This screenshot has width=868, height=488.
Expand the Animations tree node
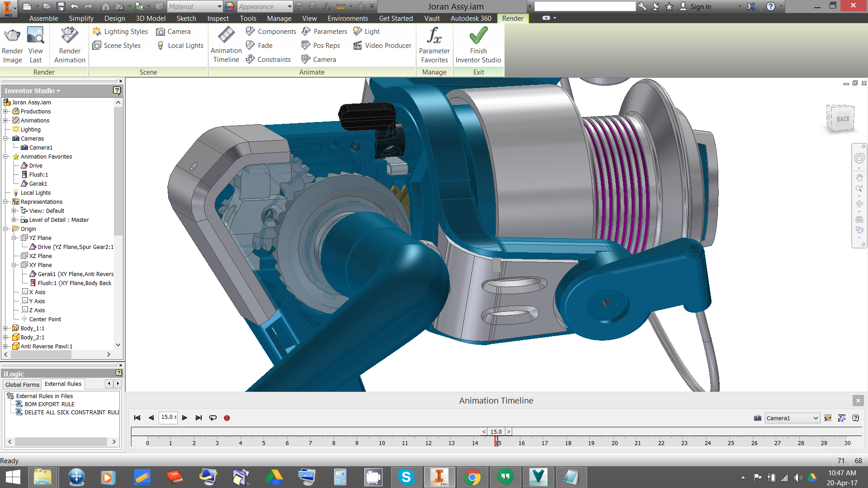pos(5,121)
